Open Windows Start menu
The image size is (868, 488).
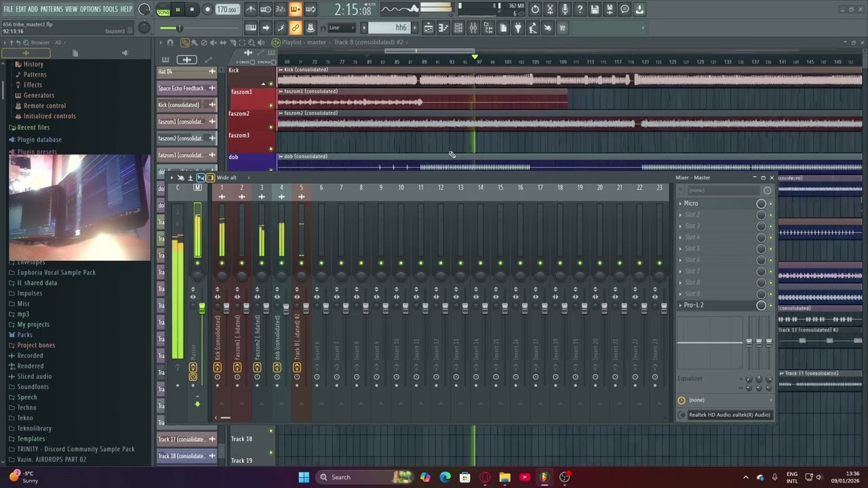click(x=304, y=477)
